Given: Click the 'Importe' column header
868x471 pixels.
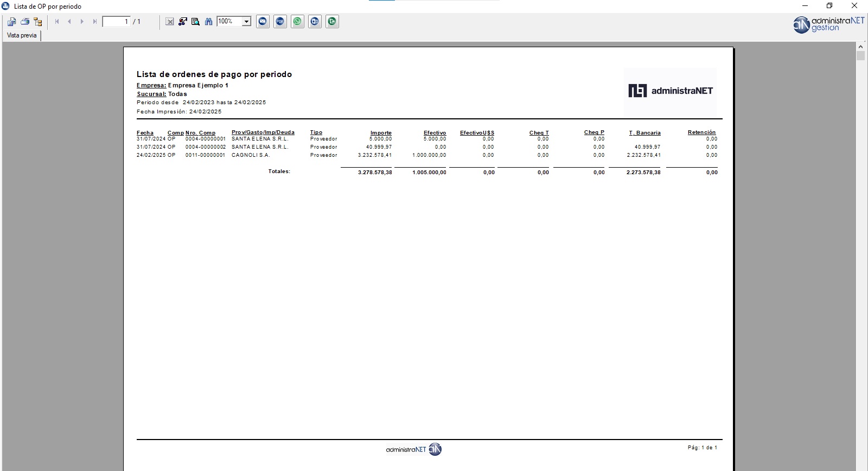Looking at the screenshot, I should 381,133.
